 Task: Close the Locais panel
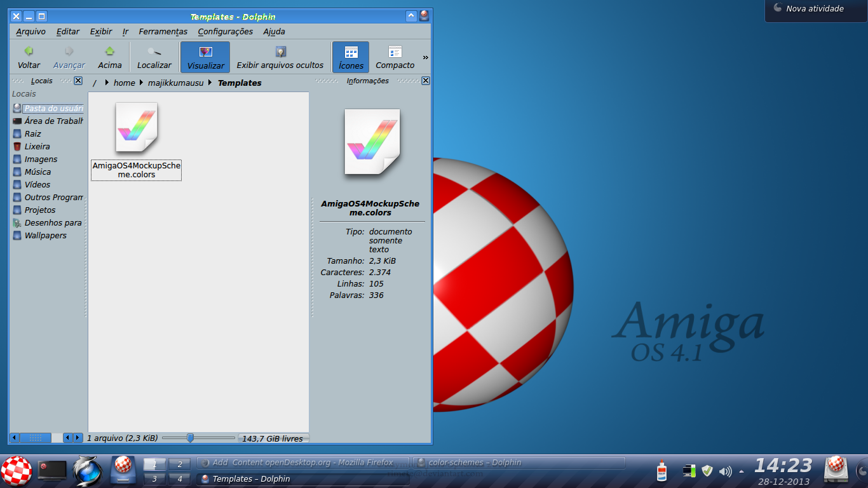78,81
